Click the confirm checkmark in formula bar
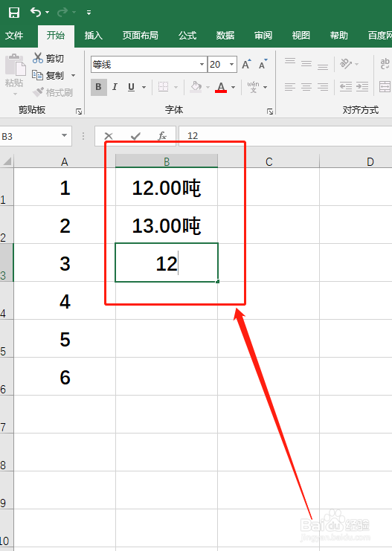Image resolution: width=392 pixels, height=551 pixels. click(x=135, y=136)
